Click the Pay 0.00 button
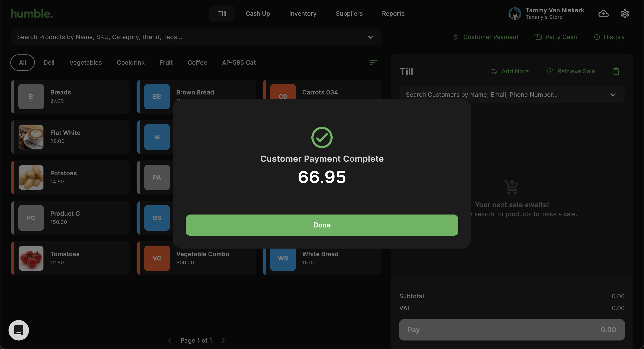 512,329
